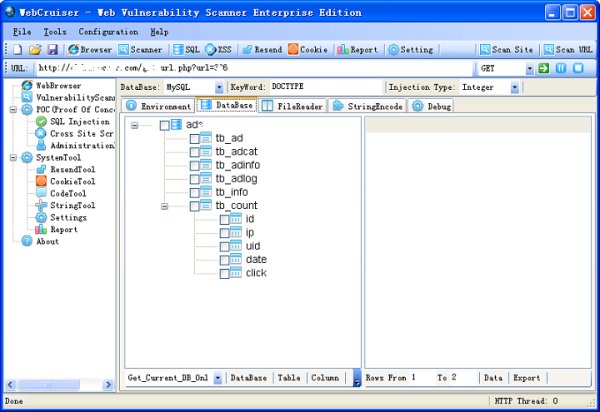Collapse the SystemTool sidebar node
Screen dimensions: 600x412
tap(13, 157)
